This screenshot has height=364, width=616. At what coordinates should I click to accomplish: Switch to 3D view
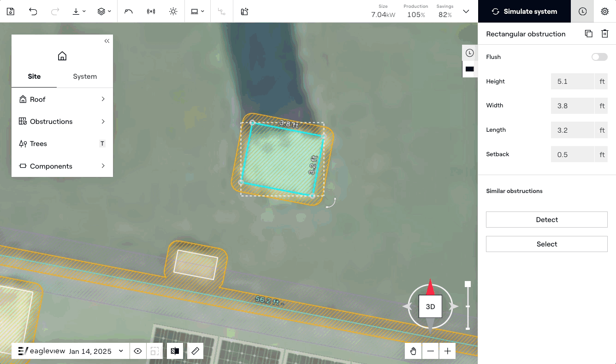tap(430, 306)
